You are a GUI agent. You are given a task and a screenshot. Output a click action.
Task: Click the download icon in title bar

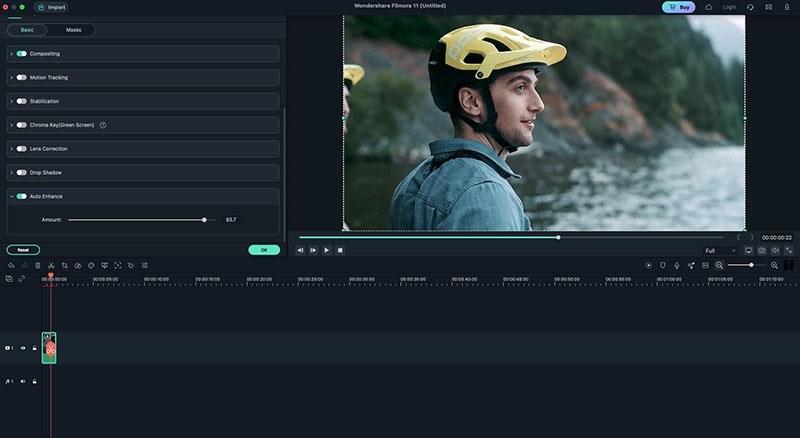point(787,7)
